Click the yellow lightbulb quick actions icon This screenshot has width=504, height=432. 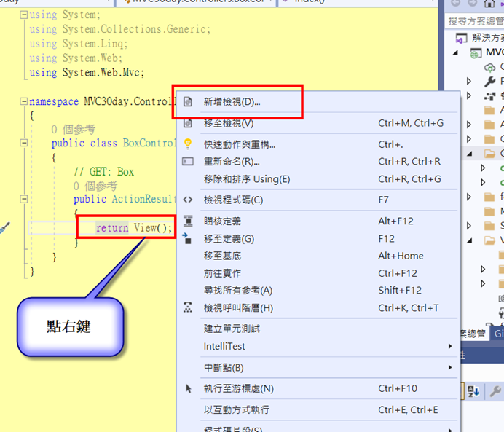[188, 144]
